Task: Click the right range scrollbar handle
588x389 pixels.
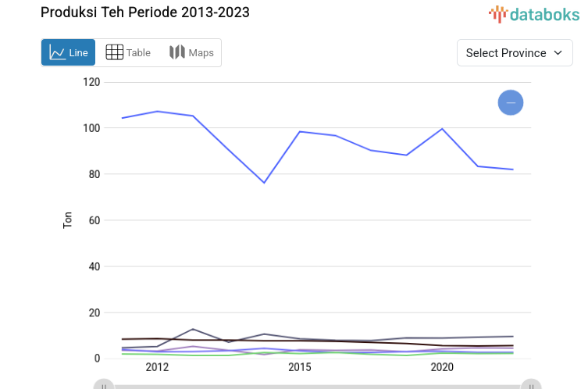Action: pyautogui.click(x=531, y=385)
